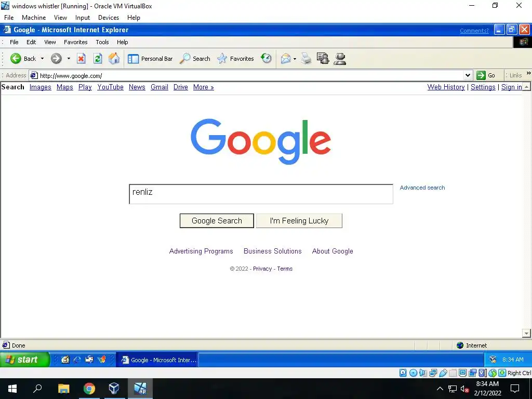This screenshot has height=399, width=532.
Task: Open Windows notification center icon
Action: 515,389
